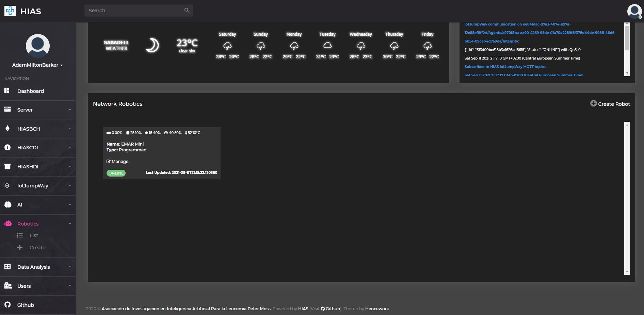Click the log panel scrollbar thumb
644x315 pixels.
tap(627, 38)
